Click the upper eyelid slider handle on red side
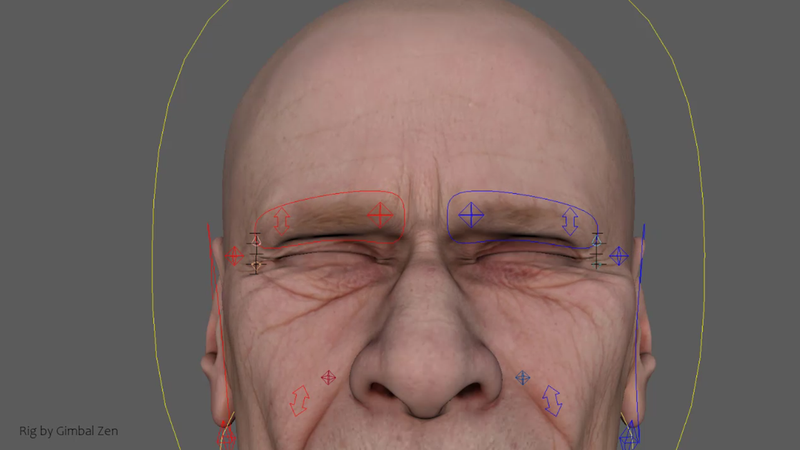 click(256, 241)
